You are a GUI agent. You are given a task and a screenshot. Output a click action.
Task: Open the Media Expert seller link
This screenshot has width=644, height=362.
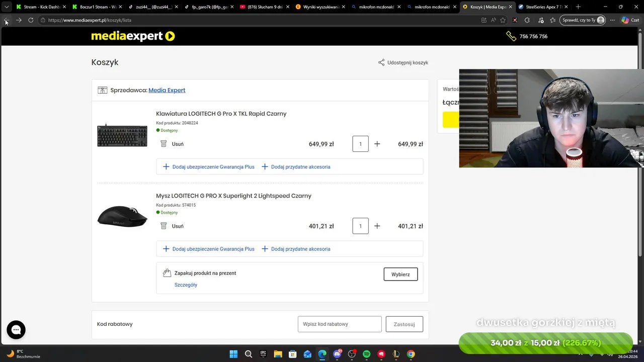click(x=167, y=90)
